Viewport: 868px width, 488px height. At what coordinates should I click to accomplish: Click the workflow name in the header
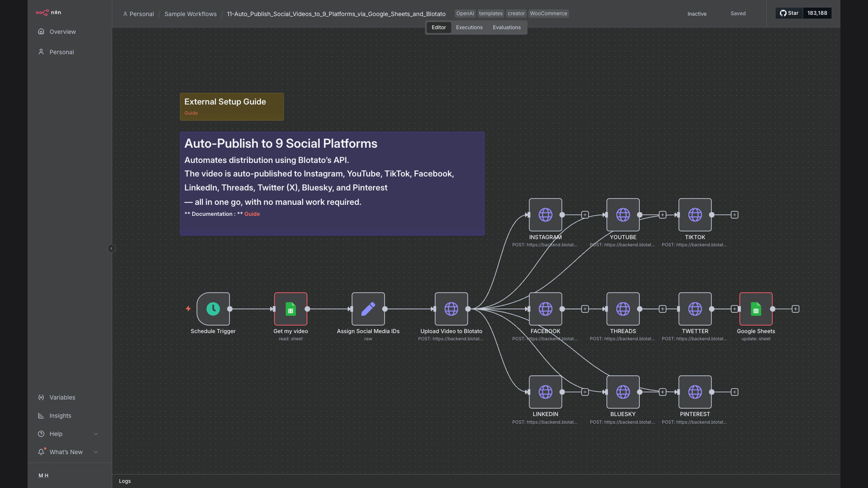[x=336, y=14]
